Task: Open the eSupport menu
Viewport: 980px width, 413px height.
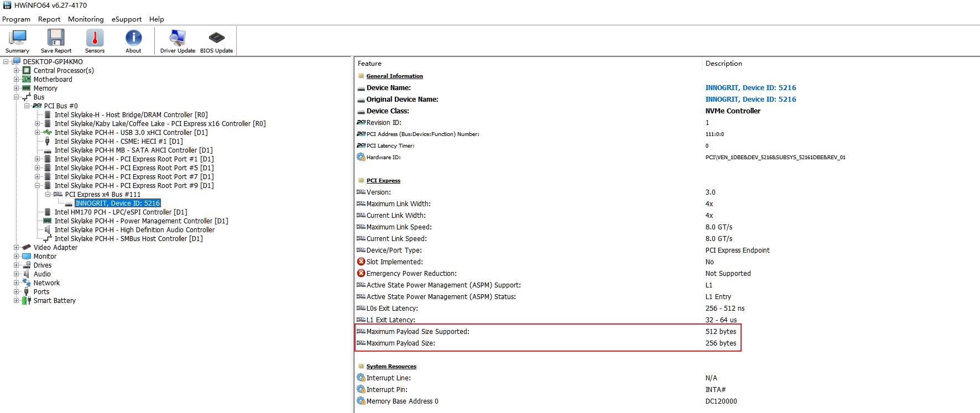Action: tap(127, 19)
